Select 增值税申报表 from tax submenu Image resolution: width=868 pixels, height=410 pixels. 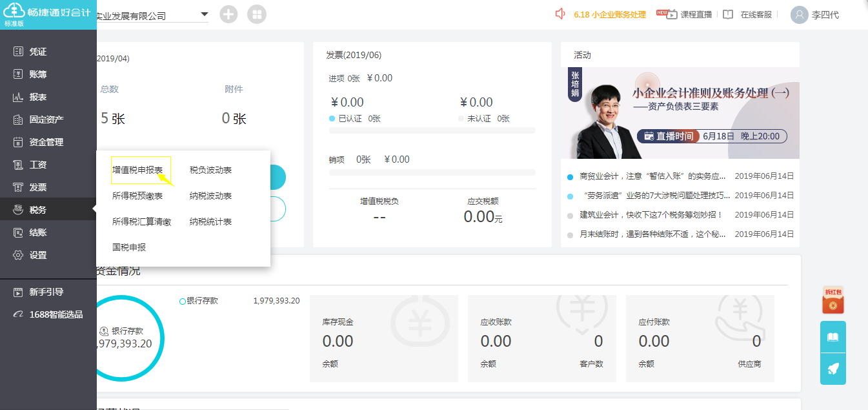pyautogui.click(x=137, y=170)
